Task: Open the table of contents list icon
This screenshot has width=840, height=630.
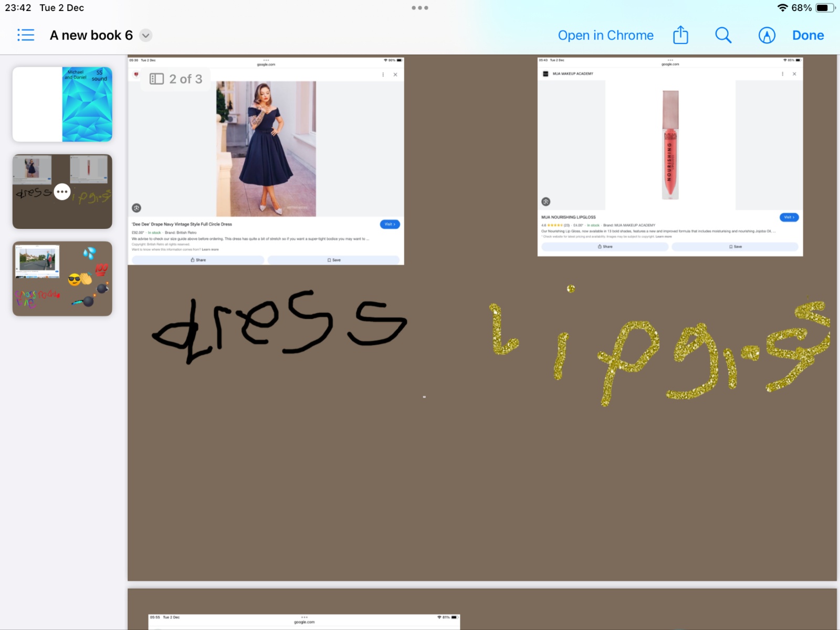Action: [26, 35]
